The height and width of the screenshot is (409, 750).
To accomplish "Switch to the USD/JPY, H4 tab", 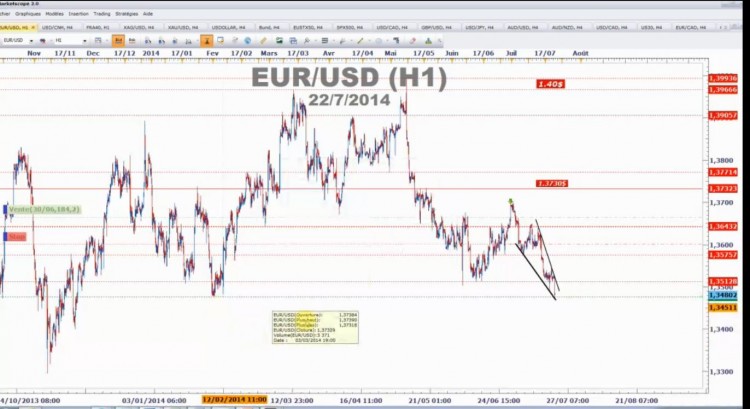I will click(x=479, y=27).
